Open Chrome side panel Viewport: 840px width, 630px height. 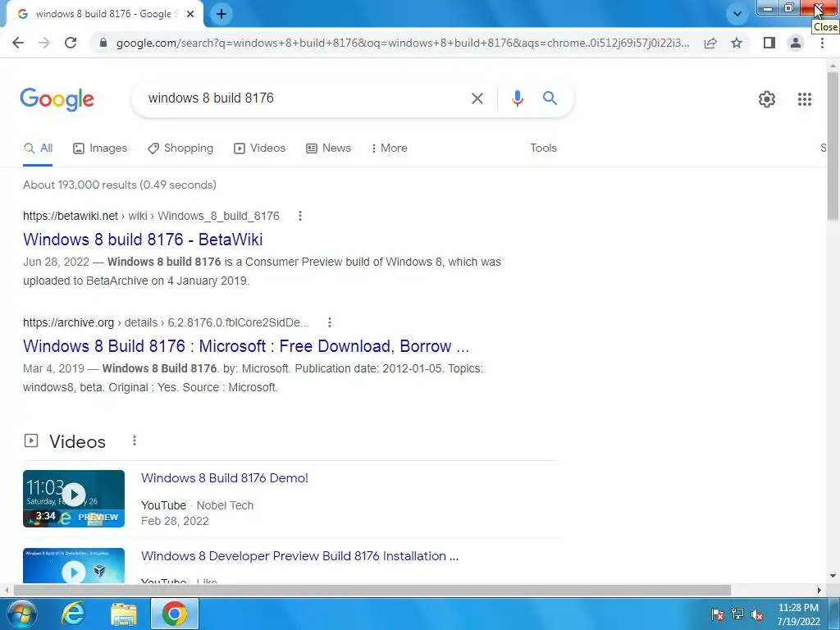click(x=769, y=43)
